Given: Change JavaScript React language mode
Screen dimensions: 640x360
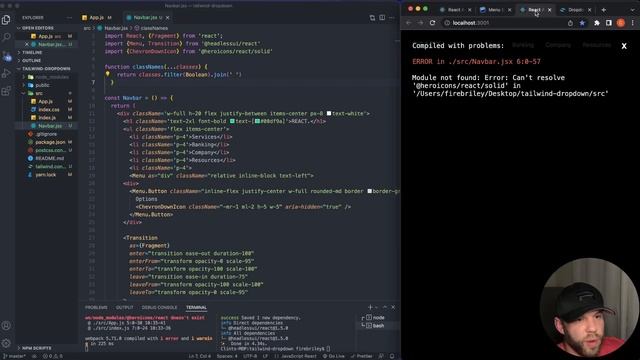Looking at the screenshot, I should coord(298,356).
